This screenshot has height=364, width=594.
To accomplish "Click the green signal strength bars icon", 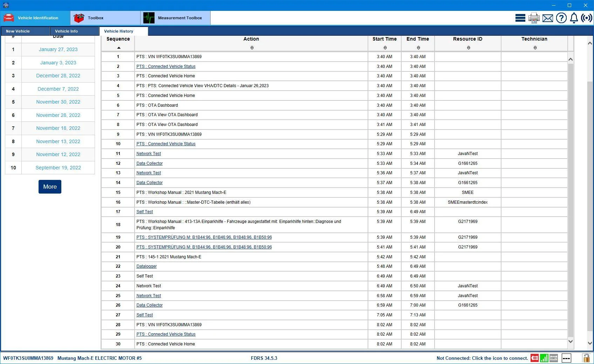I will point(544,358).
